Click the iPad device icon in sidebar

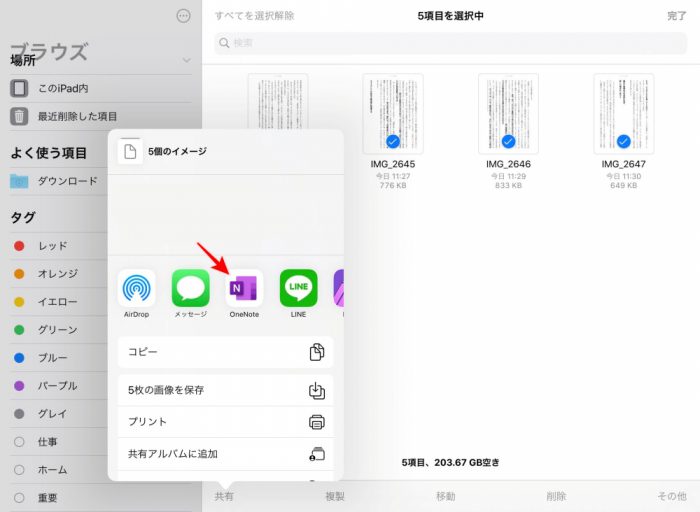pos(19,88)
